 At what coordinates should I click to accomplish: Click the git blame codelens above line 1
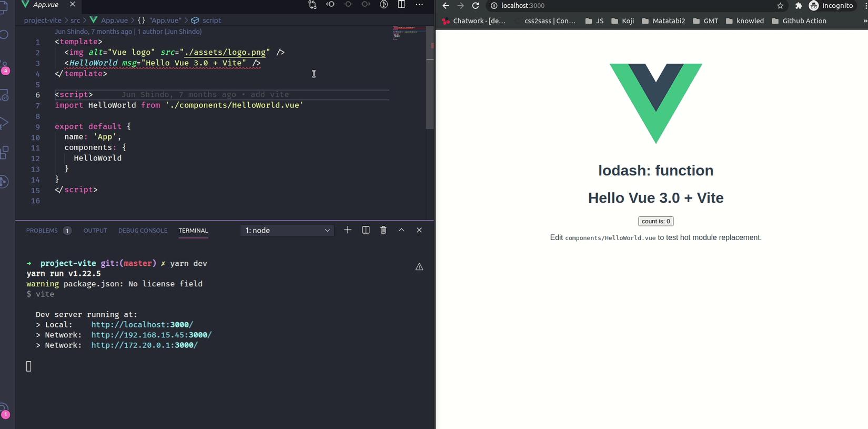(x=128, y=32)
